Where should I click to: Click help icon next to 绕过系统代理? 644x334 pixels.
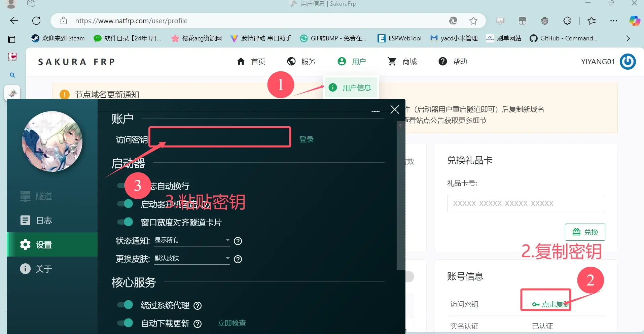198,306
